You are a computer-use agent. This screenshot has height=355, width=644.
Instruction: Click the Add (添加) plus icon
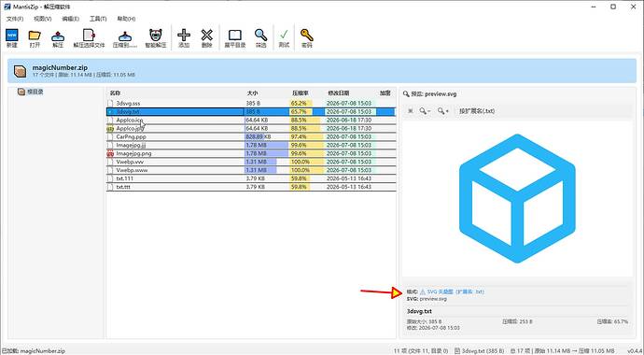coord(184,35)
